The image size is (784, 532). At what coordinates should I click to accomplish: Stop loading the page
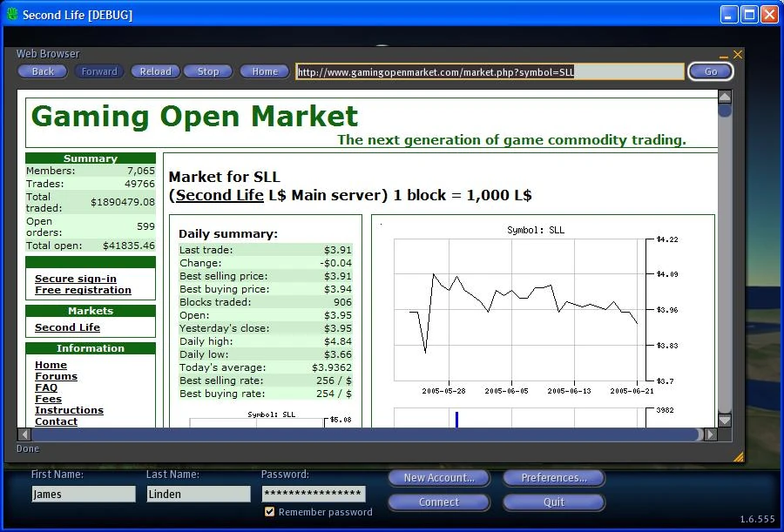[208, 71]
